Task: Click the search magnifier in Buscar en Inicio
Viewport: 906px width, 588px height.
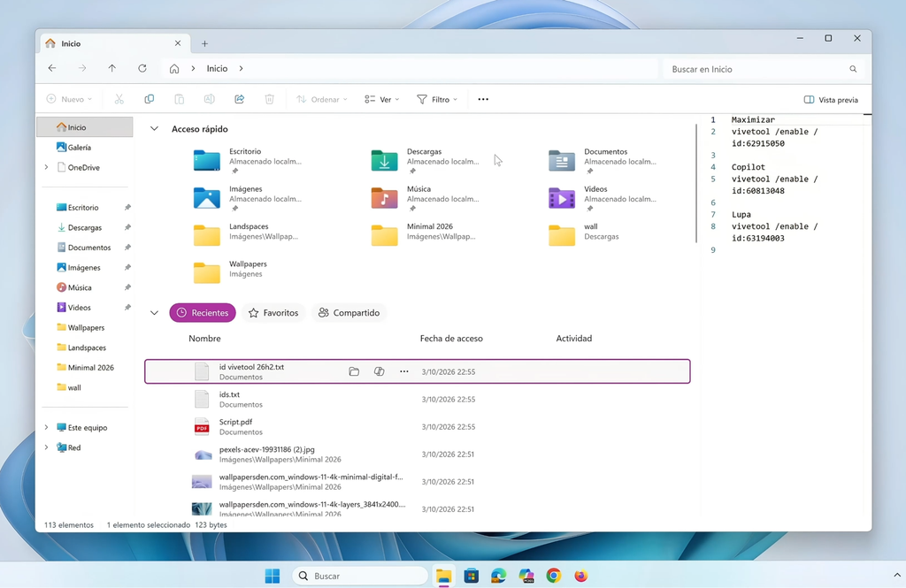Action: click(x=853, y=69)
